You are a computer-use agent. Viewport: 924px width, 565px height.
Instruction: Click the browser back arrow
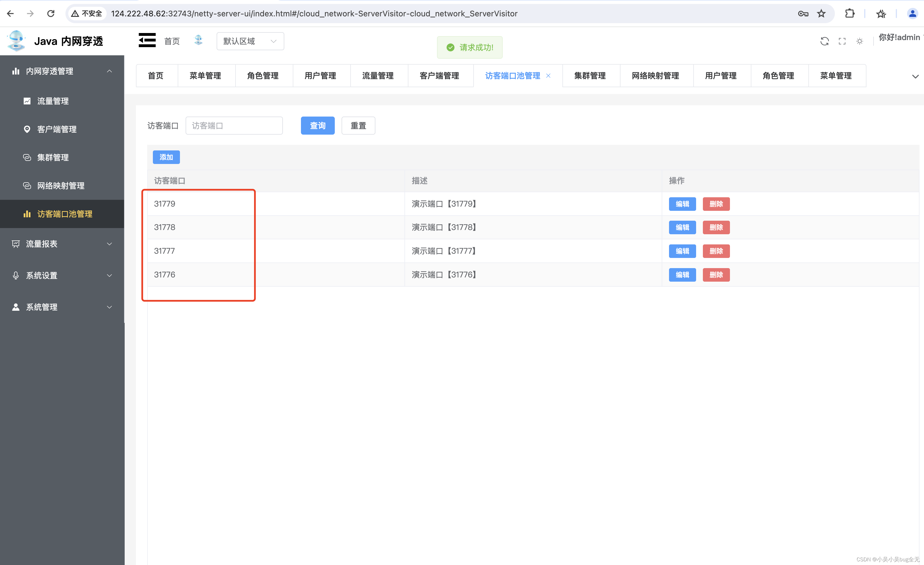[x=10, y=14]
